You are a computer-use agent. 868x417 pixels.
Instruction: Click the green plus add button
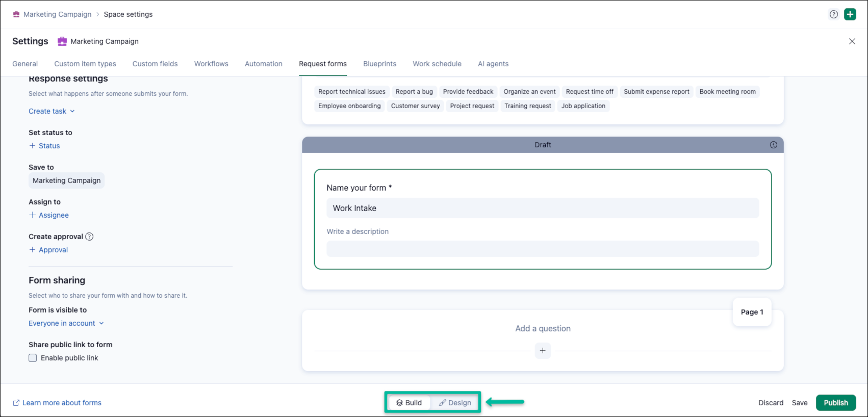tap(850, 14)
